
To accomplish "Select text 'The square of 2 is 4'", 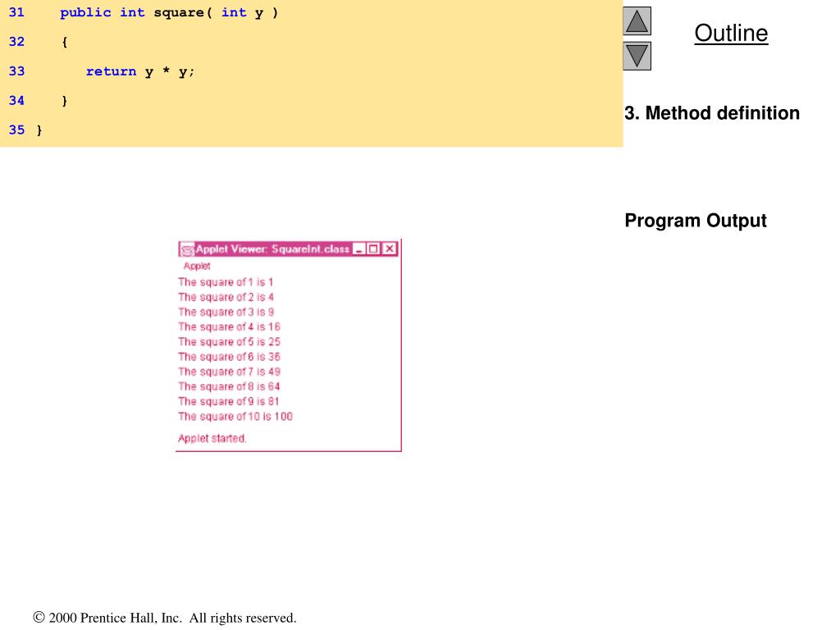I will click(226, 297).
